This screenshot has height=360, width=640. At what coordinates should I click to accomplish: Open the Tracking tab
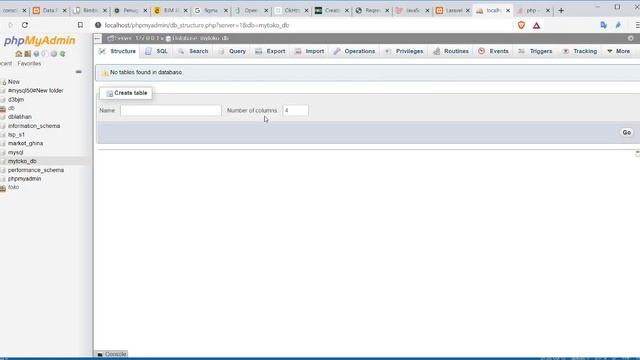580,51
